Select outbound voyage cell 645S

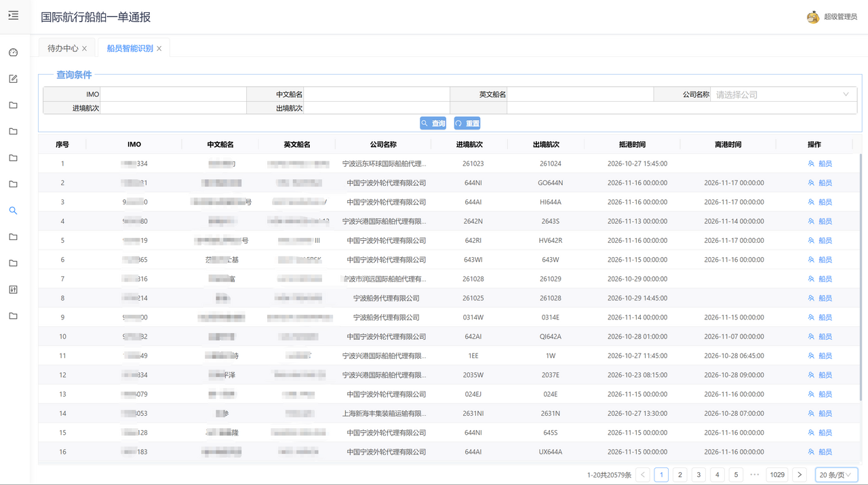point(550,433)
